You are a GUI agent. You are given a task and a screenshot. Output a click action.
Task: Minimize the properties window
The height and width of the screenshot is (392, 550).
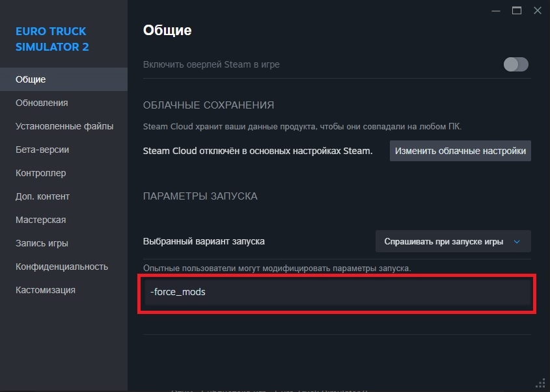click(497, 10)
